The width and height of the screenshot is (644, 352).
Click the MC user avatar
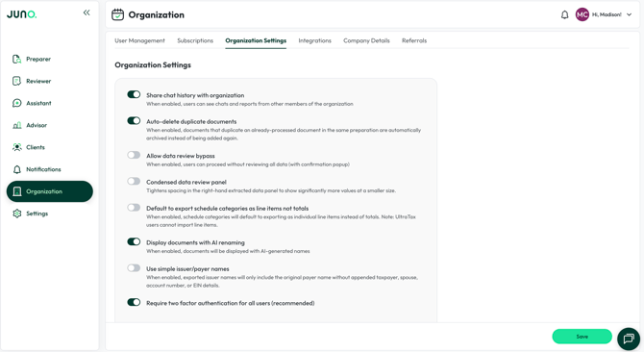582,14
